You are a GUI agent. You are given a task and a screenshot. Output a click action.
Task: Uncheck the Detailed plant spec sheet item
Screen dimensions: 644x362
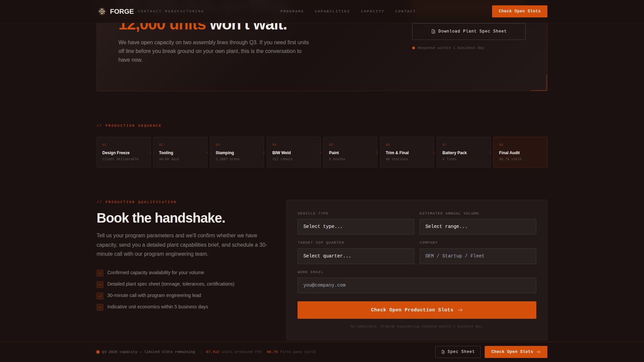click(x=100, y=284)
